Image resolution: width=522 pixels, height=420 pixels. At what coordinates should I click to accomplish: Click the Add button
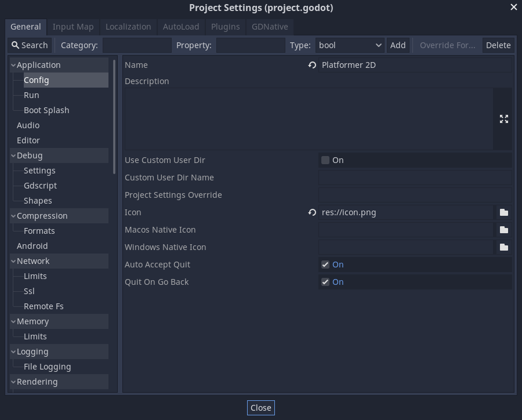click(x=398, y=45)
